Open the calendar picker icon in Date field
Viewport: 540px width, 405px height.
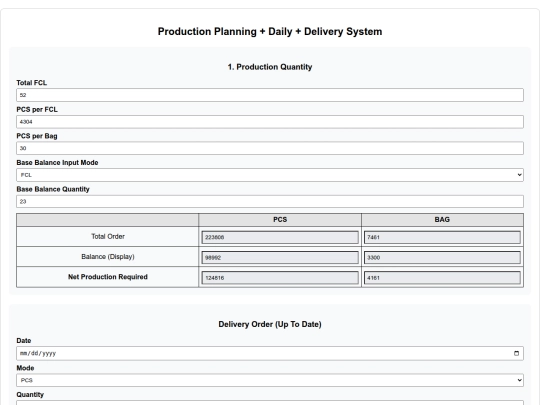[516, 353]
